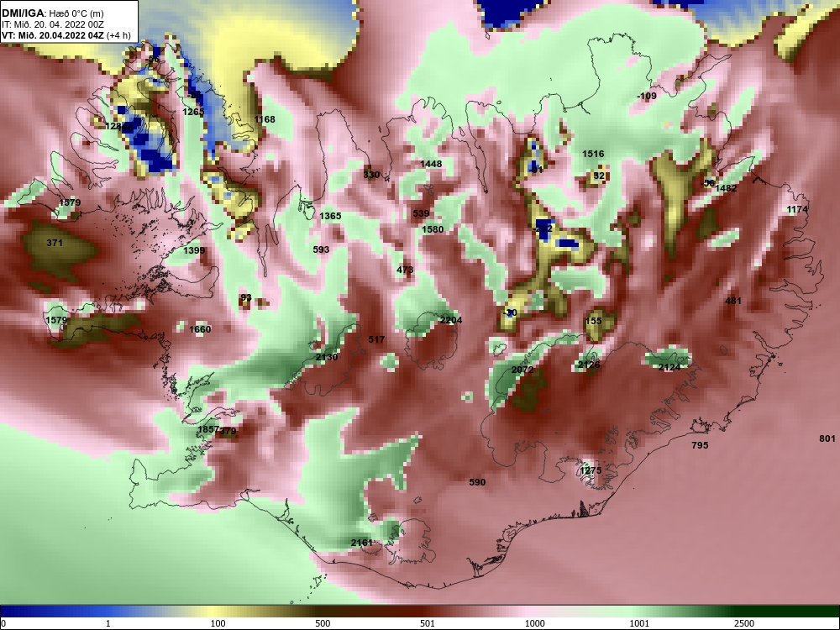Select the 1174 value label
Viewport: 840px width, 630px height.
797,209
